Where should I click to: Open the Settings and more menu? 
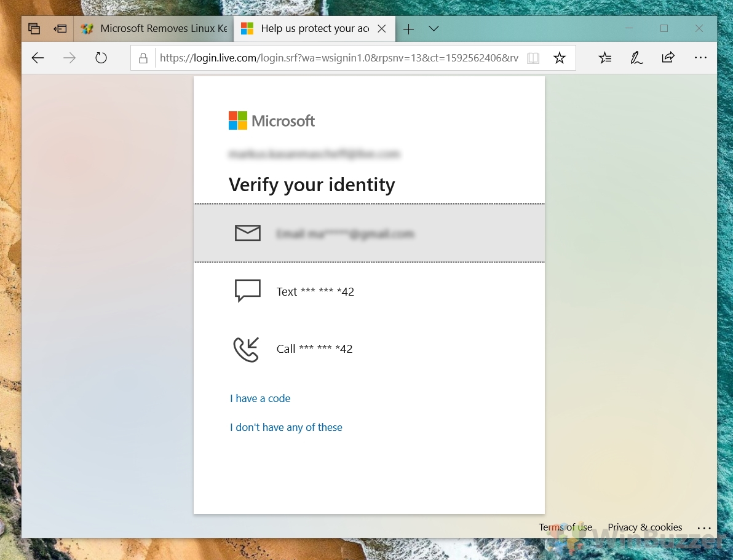(700, 58)
